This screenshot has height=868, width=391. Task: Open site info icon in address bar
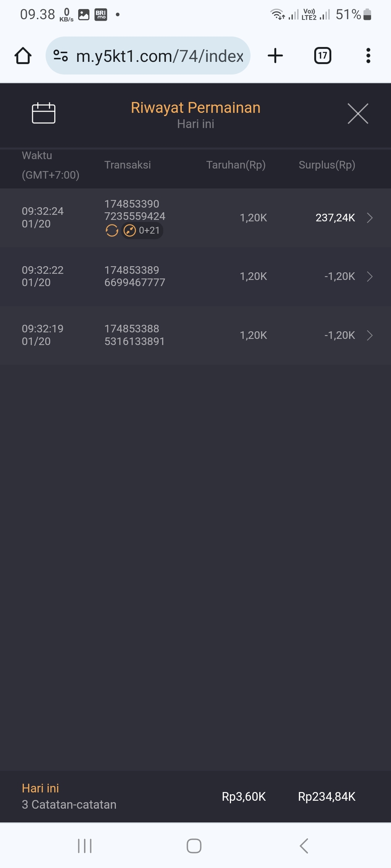pyautogui.click(x=60, y=56)
